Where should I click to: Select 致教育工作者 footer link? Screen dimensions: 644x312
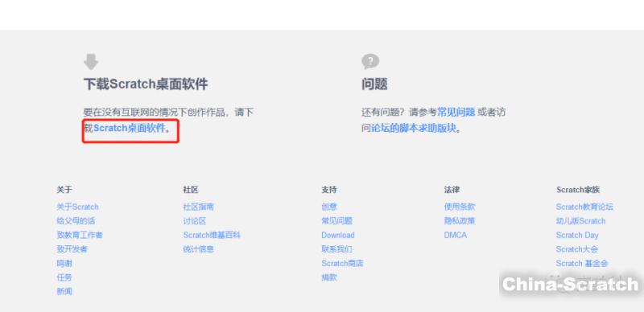80,235
